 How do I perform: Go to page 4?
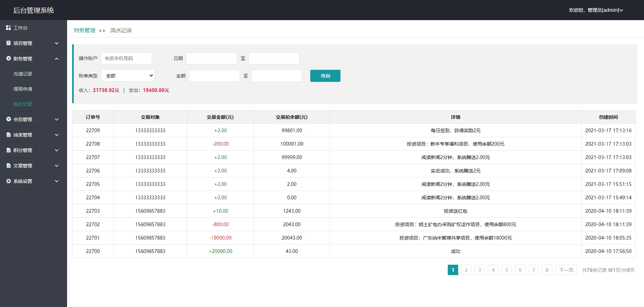point(493,270)
